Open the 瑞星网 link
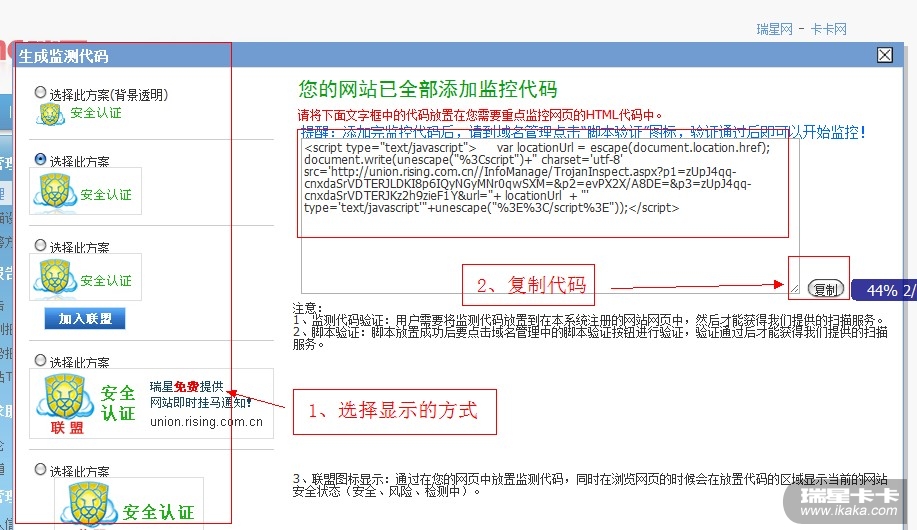The height and width of the screenshot is (530, 917). (x=774, y=29)
